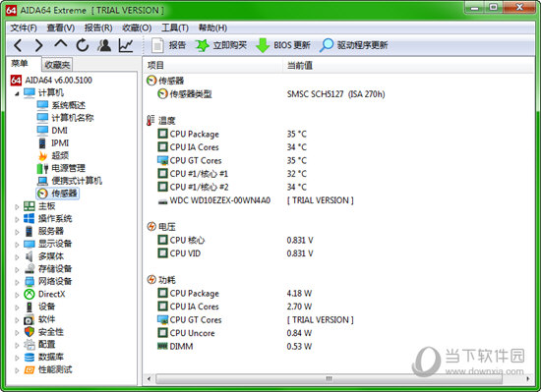This screenshot has width=541, height=392.
Task: Expand the 操作系统 tree node arrow
Action: 17,219
